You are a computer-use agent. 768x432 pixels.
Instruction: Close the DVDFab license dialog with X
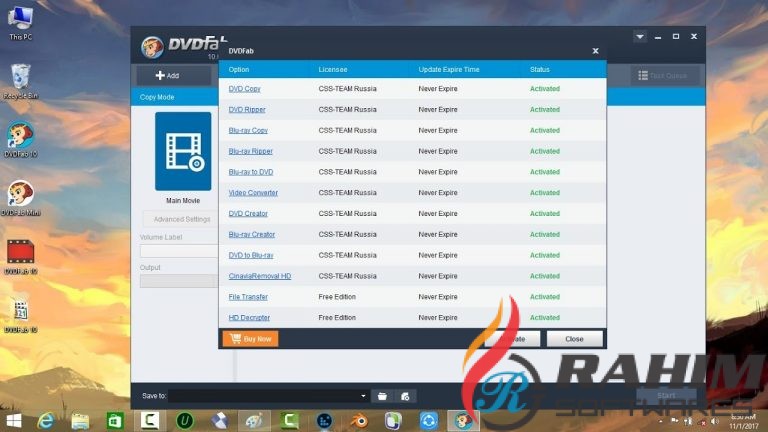tap(596, 51)
